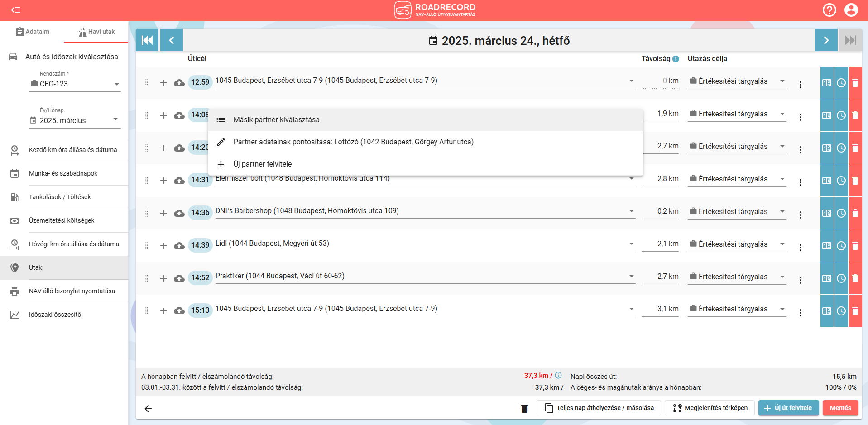Viewport: 868px width, 425px height.
Task: Collapse sidebar with top-left back arrow icon
Action: click(15, 10)
